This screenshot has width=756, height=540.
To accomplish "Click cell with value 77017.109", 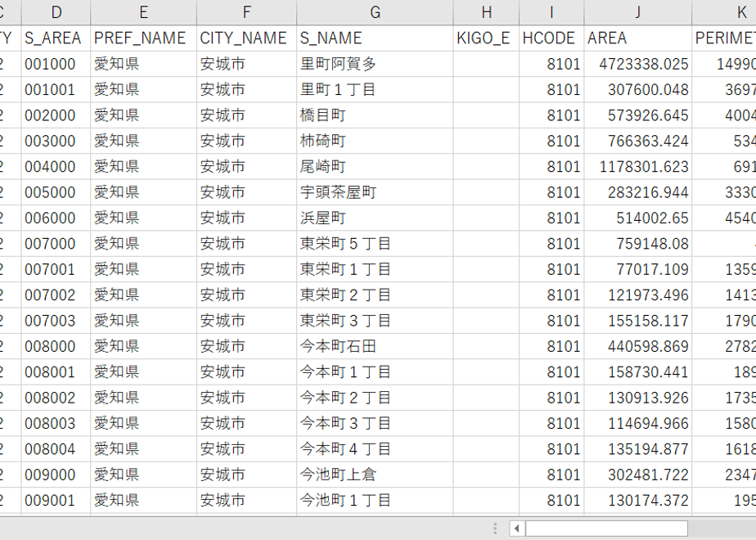I will coord(638,269).
